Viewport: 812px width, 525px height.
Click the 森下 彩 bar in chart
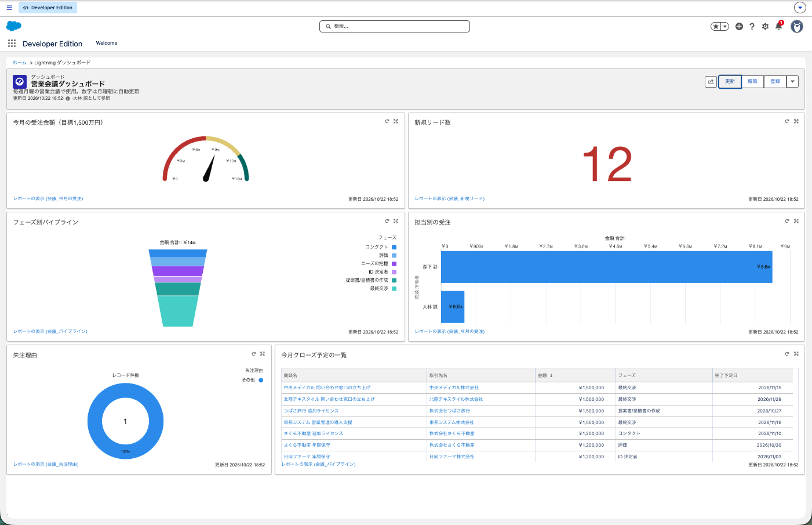point(607,267)
